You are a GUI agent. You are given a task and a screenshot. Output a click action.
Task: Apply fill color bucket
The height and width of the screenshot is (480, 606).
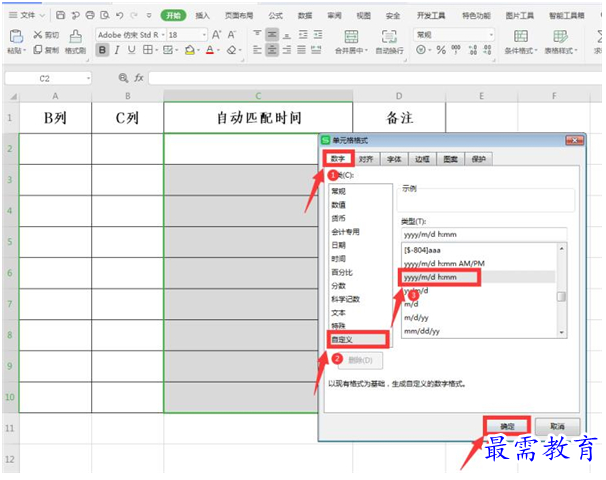point(189,50)
